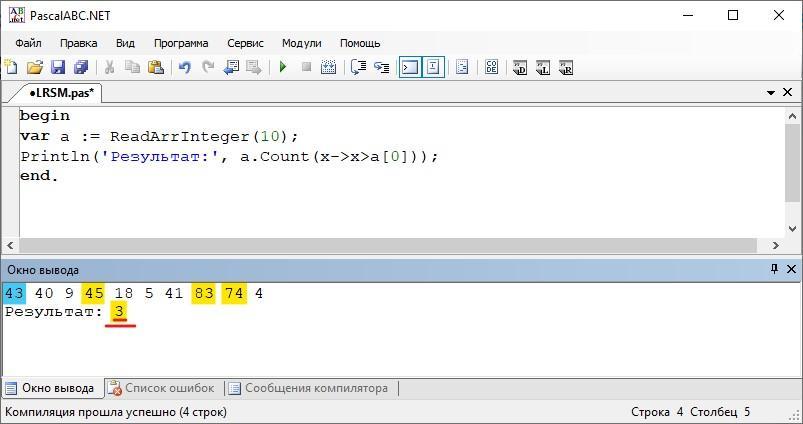Click the Строка 4 status indicator
This screenshot has width=803, height=424.
point(657,412)
